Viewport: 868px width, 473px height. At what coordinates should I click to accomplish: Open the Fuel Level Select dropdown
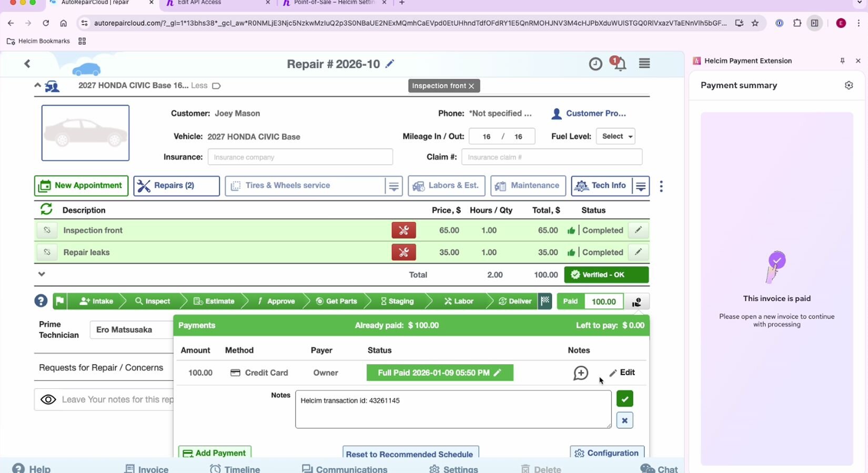[615, 136]
